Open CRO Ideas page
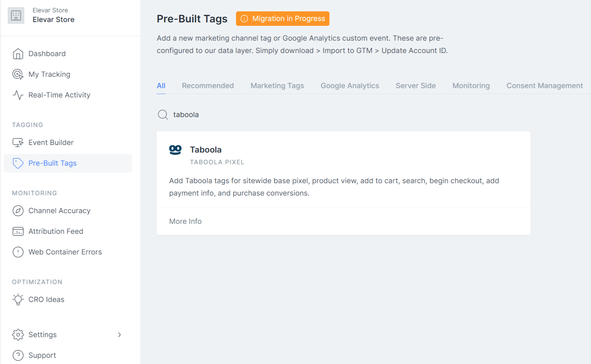The width and height of the screenshot is (591, 364). 47,300
